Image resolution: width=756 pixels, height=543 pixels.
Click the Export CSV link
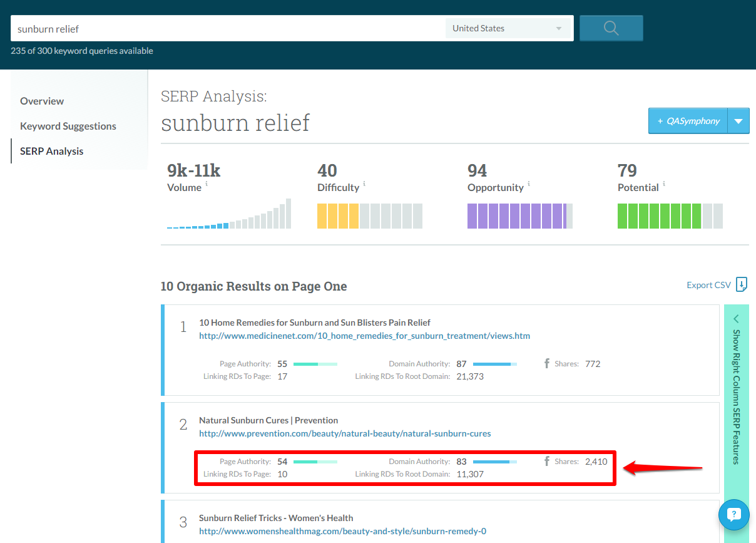708,284
